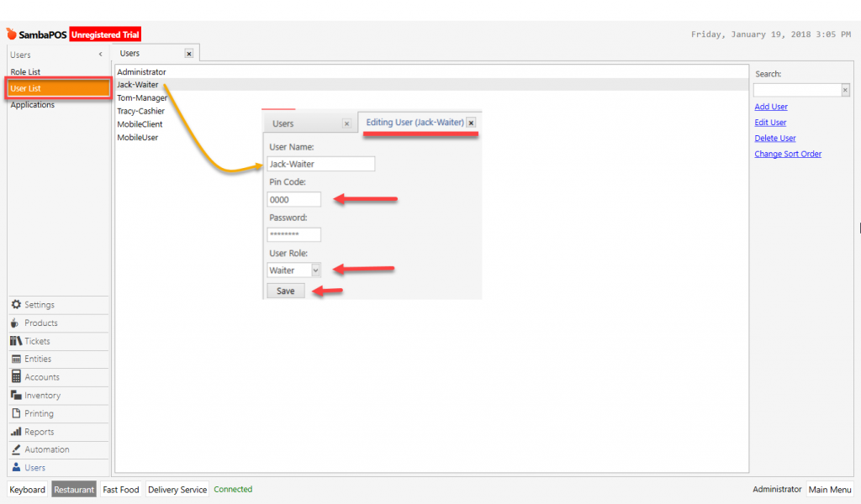861x504 pixels.
Task: Select Tracy-Cashier in the user list
Action: pyautogui.click(x=431, y=112)
